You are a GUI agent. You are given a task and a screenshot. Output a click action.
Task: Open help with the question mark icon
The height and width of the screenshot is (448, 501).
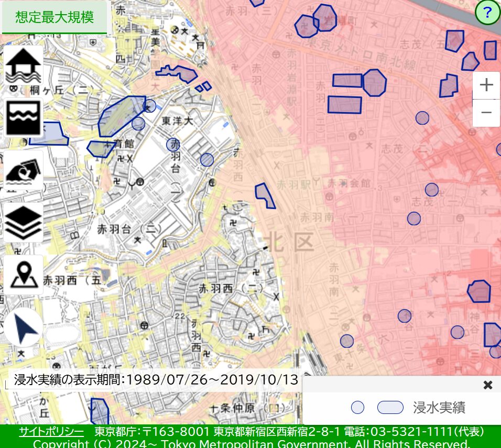(x=487, y=13)
